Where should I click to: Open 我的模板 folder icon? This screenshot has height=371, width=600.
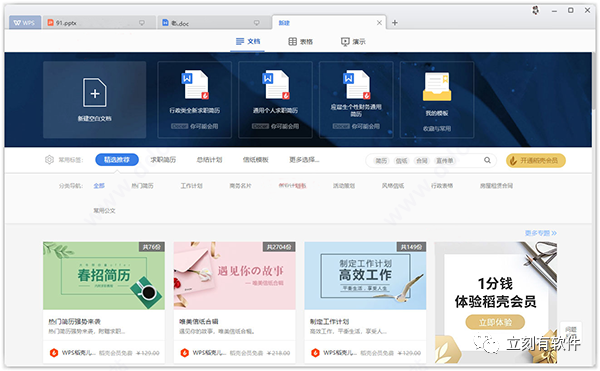click(437, 87)
